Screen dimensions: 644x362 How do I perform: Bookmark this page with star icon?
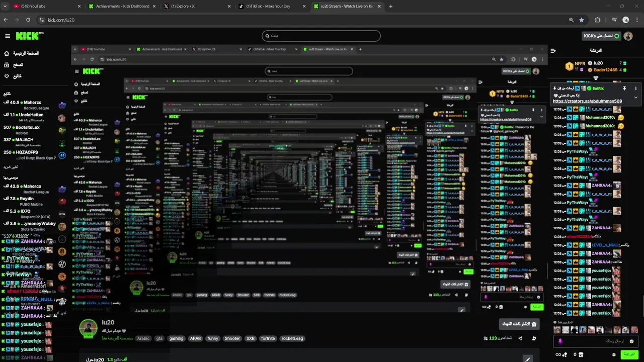pos(582,20)
